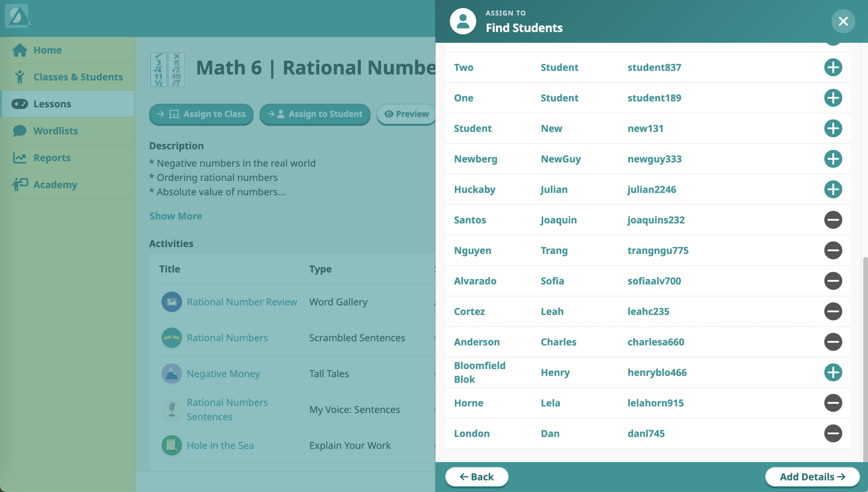Click the Academy presenter icon

click(20, 185)
